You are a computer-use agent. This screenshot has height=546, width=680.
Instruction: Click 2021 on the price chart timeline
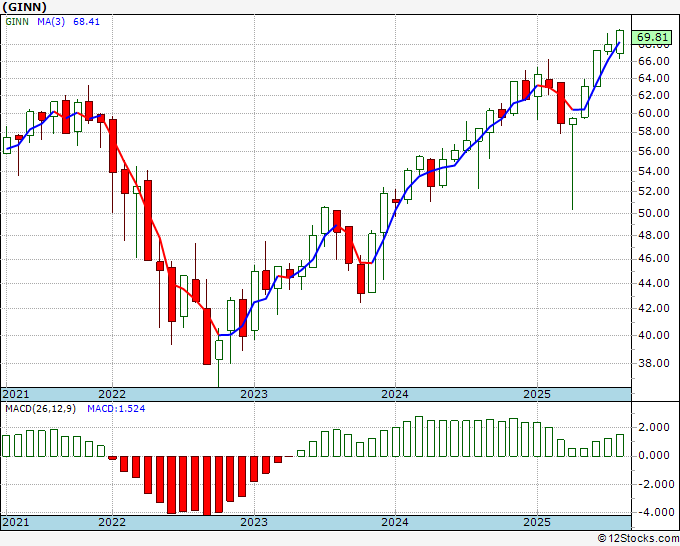[16, 394]
